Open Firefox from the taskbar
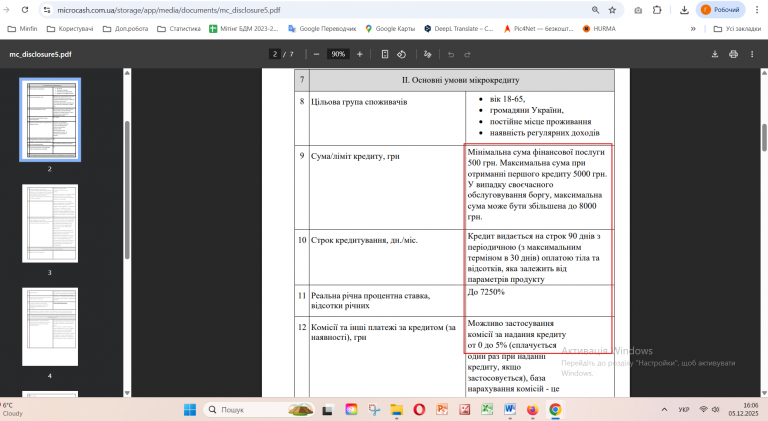The width and height of the screenshot is (768, 421). click(532, 410)
